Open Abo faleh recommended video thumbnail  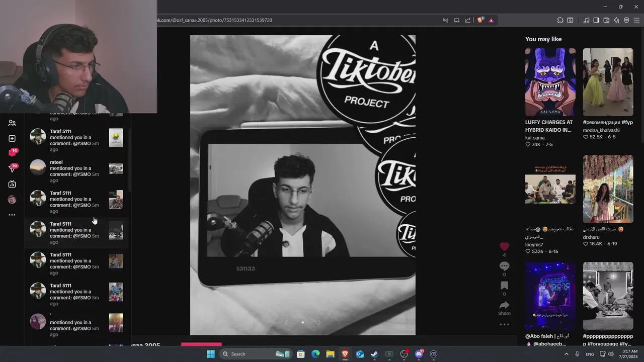pos(550,296)
